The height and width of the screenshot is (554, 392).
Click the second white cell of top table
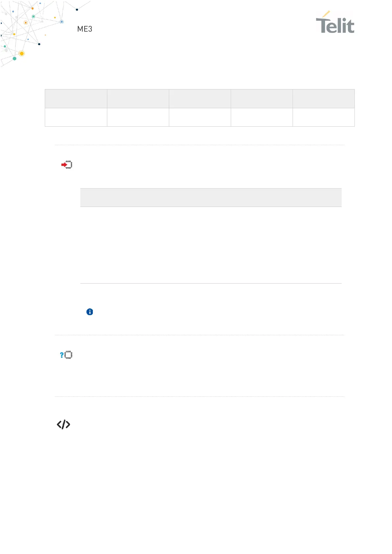point(138,117)
